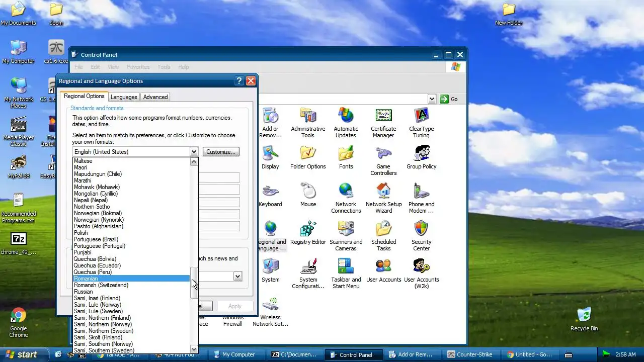Image resolution: width=644 pixels, height=362 pixels.
Task: Open Automatic Updates icon
Action: pos(346,123)
